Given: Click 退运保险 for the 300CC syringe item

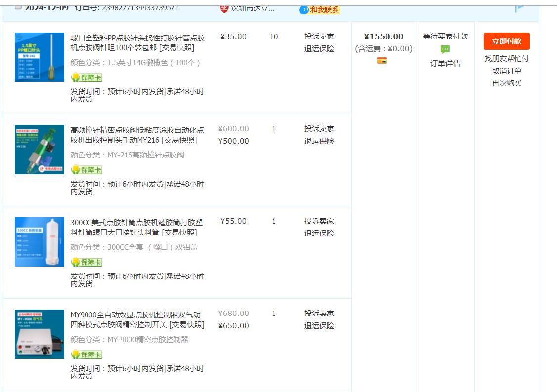Looking at the screenshot, I should 319,234.
